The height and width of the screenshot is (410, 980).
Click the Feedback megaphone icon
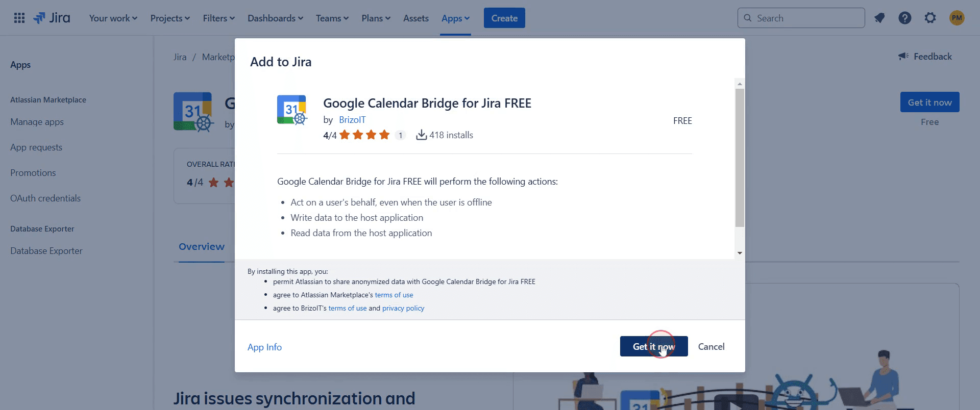pos(903,56)
